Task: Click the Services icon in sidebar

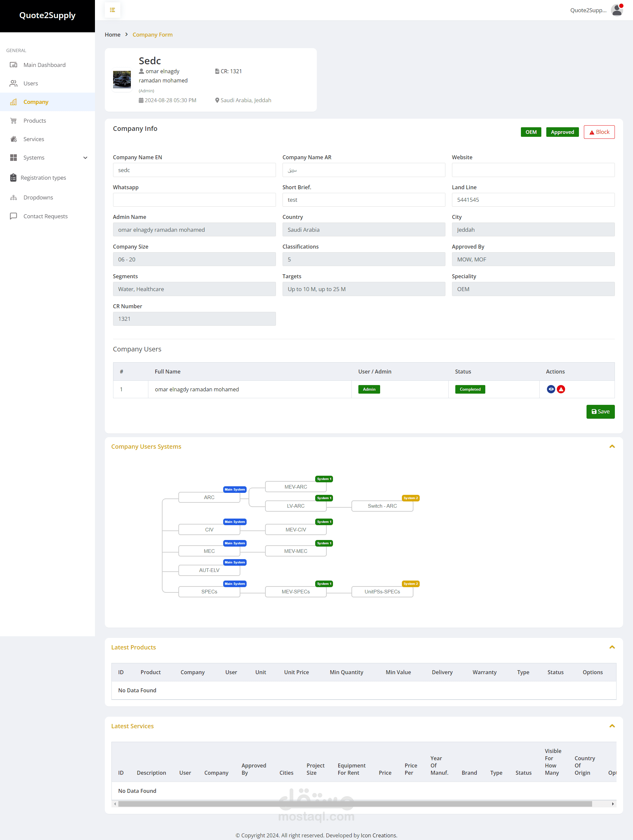Action: click(14, 139)
